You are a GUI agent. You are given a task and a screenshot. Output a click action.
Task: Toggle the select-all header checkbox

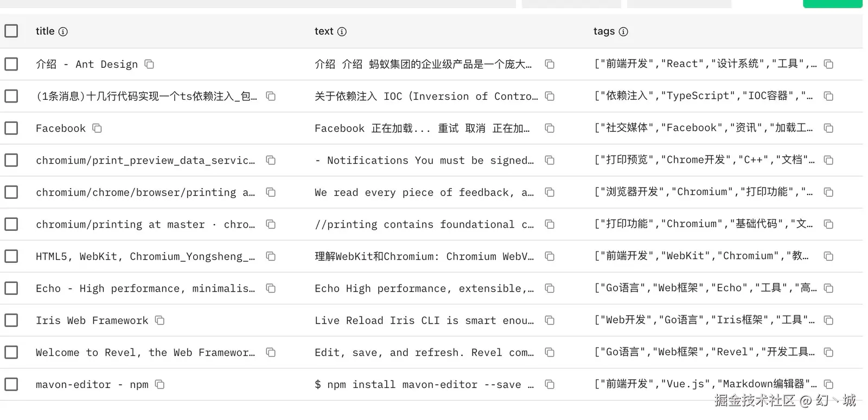click(x=11, y=31)
